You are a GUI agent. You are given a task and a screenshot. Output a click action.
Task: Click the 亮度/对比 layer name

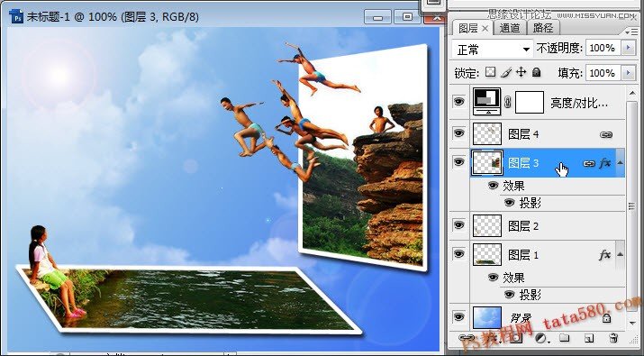pos(578,103)
